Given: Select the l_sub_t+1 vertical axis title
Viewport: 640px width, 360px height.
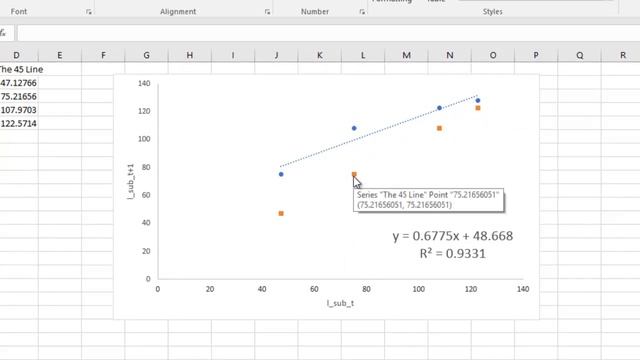Looking at the screenshot, I should pos(131,182).
